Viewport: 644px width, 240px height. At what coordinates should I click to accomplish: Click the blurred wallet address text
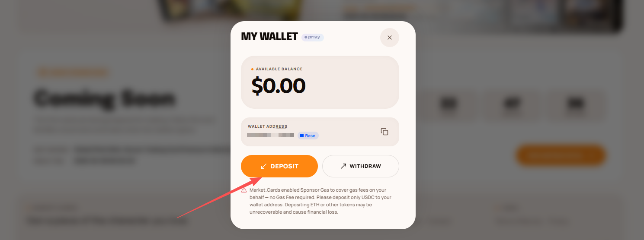click(271, 135)
